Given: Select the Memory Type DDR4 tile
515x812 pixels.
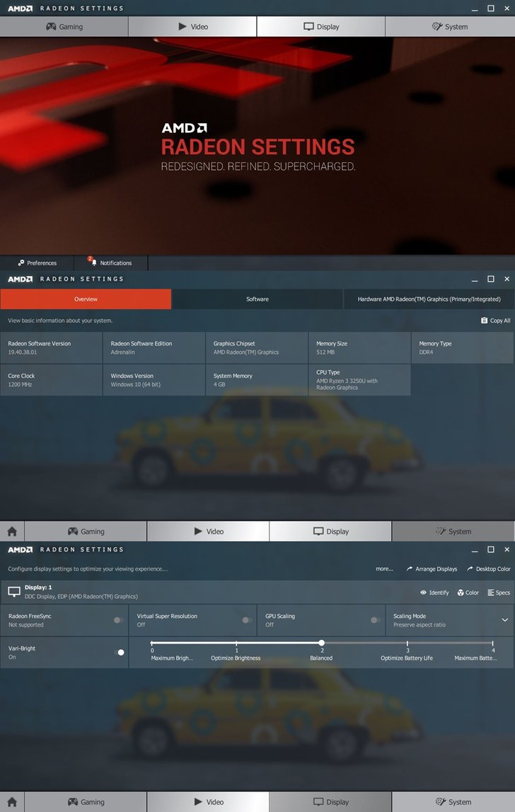Looking at the screenshot, I should [462, 348].
